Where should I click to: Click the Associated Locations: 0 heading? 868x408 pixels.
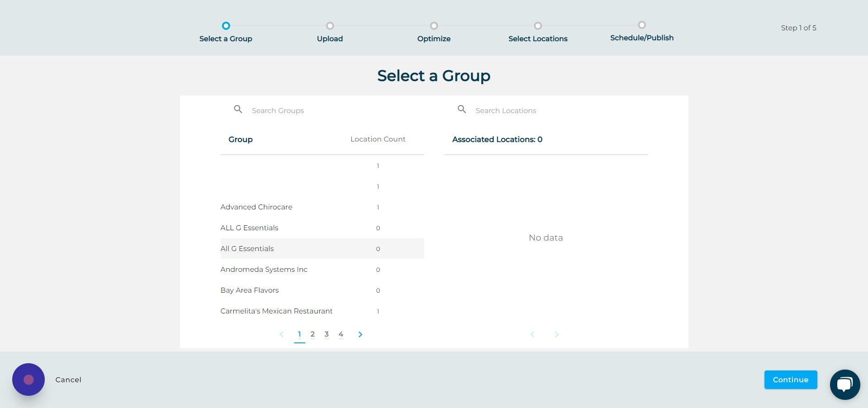pos(497,139)
